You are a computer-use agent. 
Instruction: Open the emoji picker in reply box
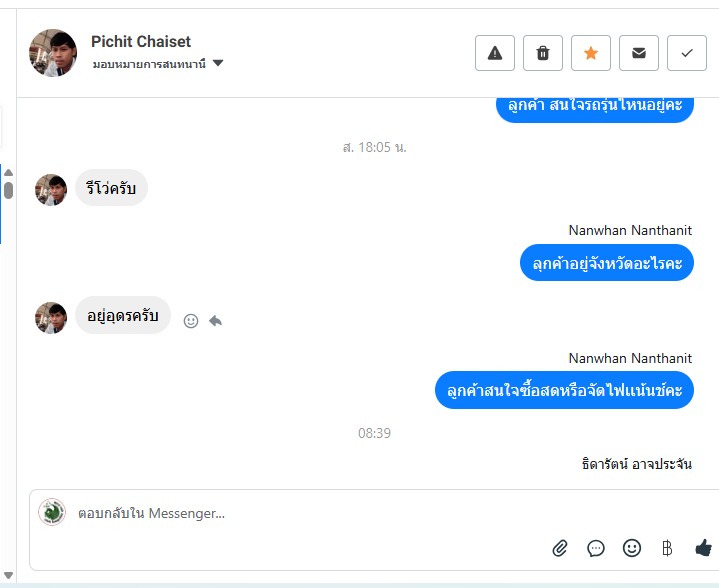[x=631, y=548]
